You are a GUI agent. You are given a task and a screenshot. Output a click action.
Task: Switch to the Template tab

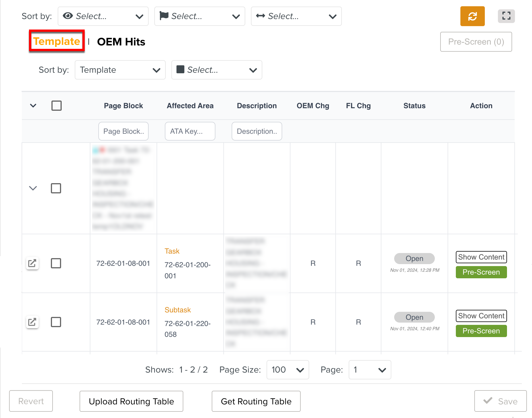[x=57, y=41]
